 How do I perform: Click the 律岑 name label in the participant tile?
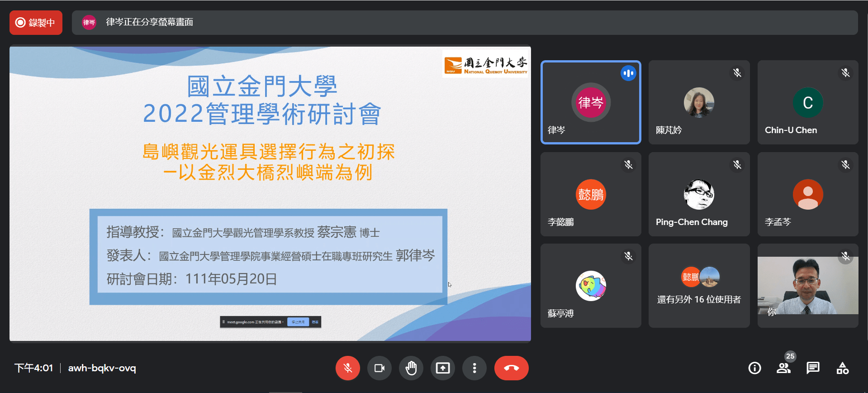point(556,130)
